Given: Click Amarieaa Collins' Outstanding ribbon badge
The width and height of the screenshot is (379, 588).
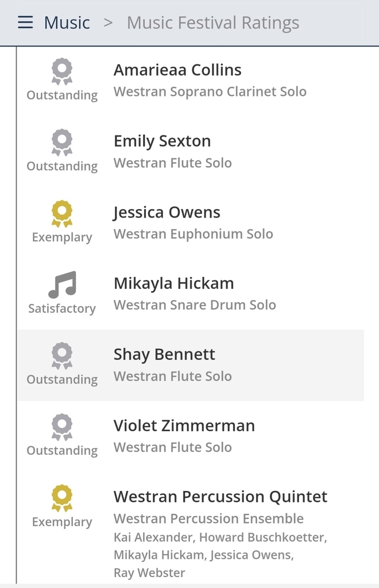Looking at the screenshot, I should [62, 71].
